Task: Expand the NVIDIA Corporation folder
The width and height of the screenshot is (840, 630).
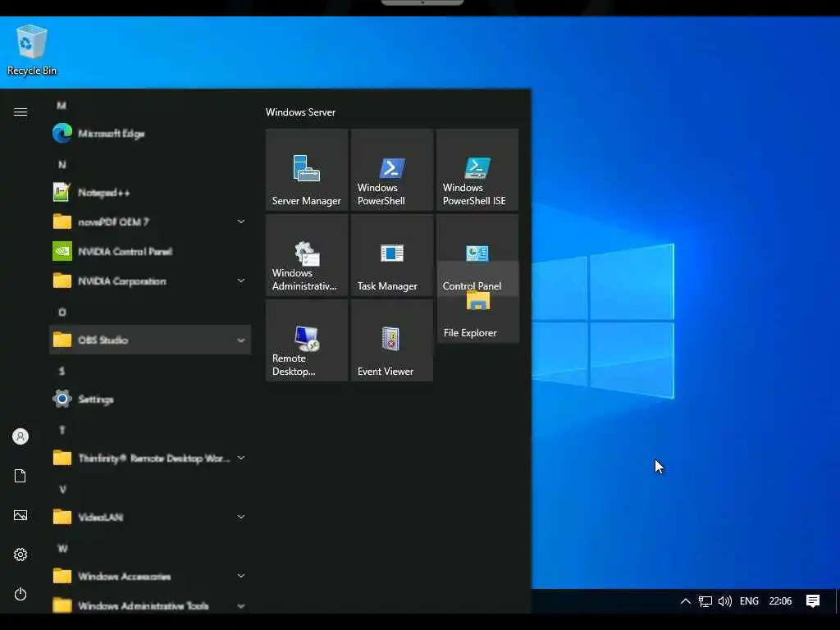Action: pos(150,281)
